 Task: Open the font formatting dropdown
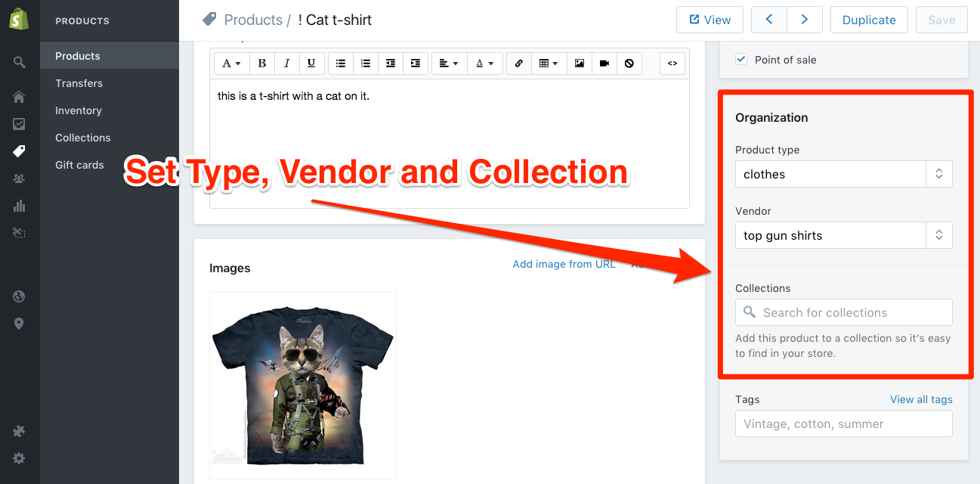point(231,64)
